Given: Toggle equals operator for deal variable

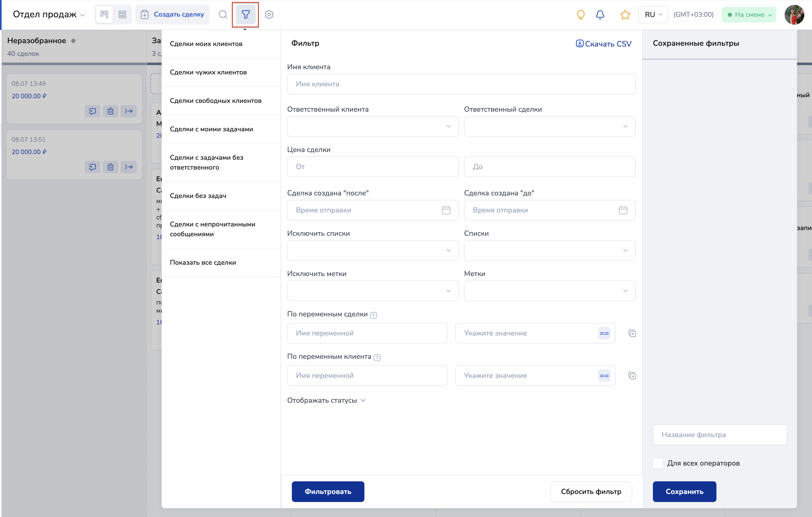Looking at the screenshot, I should pyautogui.click(x=604, y=333).
